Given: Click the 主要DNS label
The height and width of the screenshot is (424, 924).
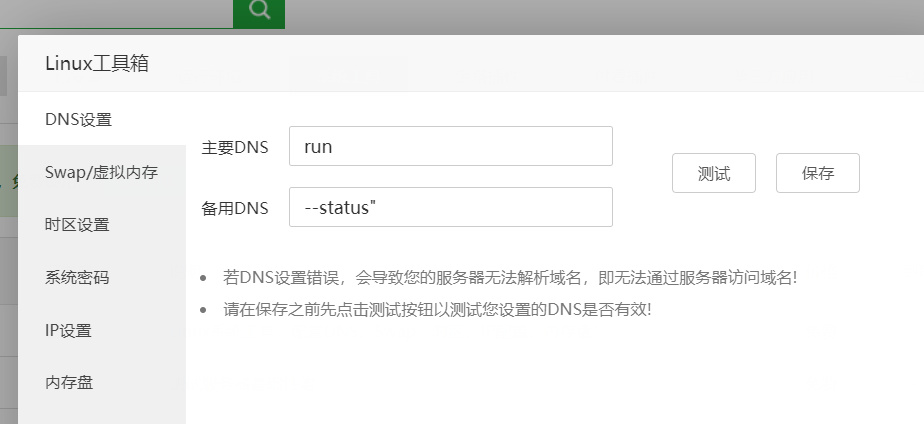Looking at the screenshot, I should click(x=235, y=147).
